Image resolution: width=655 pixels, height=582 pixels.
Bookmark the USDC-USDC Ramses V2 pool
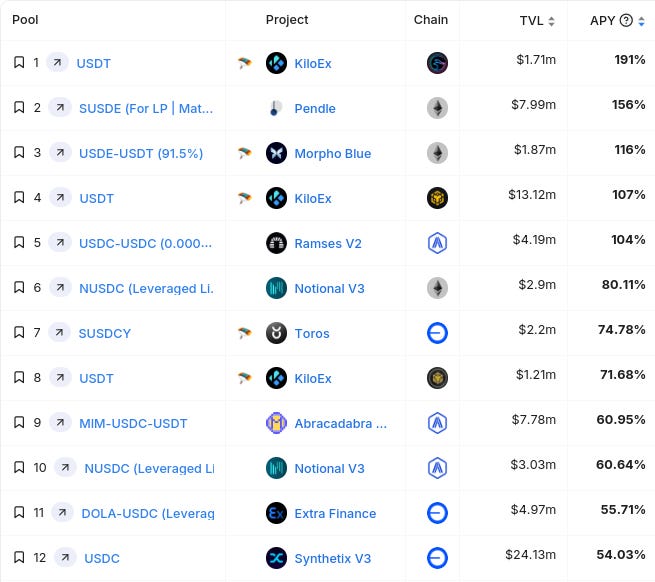tap(19, 242)
